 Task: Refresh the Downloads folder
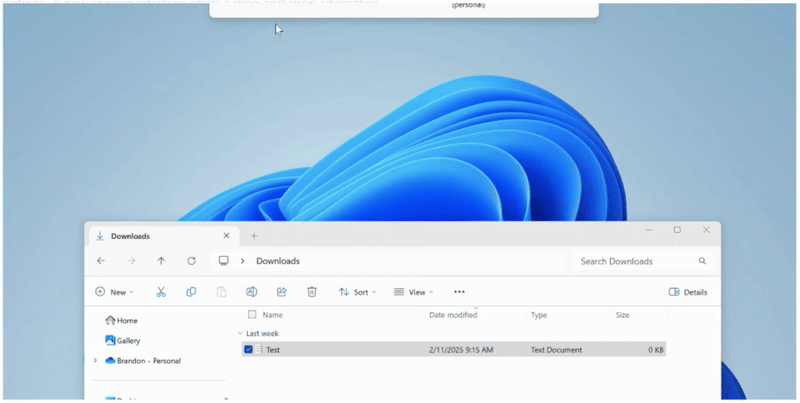[191, 261]
